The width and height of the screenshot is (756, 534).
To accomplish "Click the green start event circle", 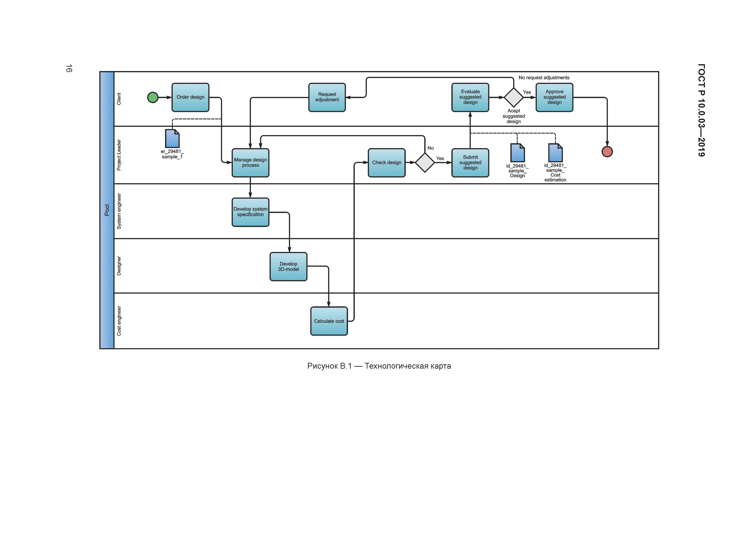I will (x=153, y=97).
